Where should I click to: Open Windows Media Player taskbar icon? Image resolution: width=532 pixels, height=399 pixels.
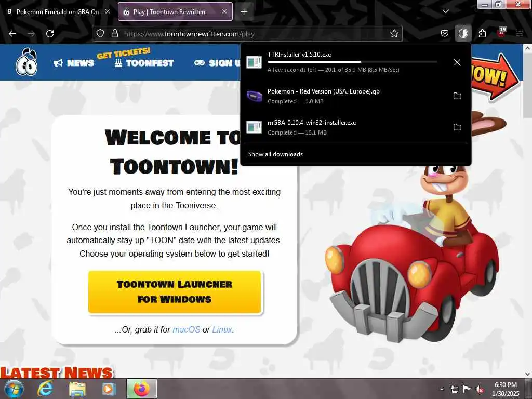tap(109, 389)
